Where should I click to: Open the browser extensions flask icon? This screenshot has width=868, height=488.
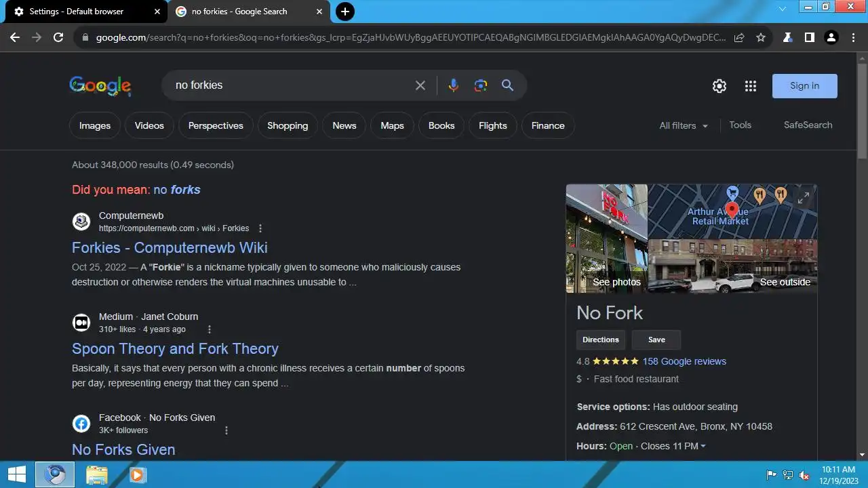point(787,38)
